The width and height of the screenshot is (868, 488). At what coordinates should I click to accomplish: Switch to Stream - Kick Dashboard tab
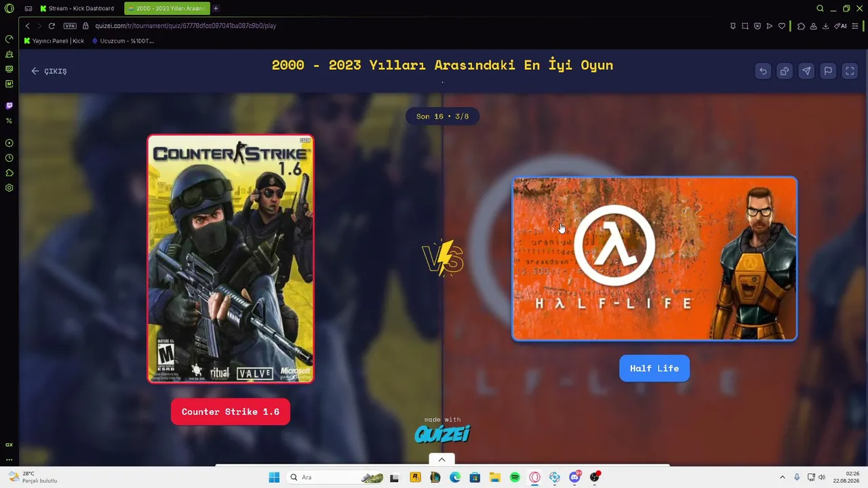pos(77,9)
